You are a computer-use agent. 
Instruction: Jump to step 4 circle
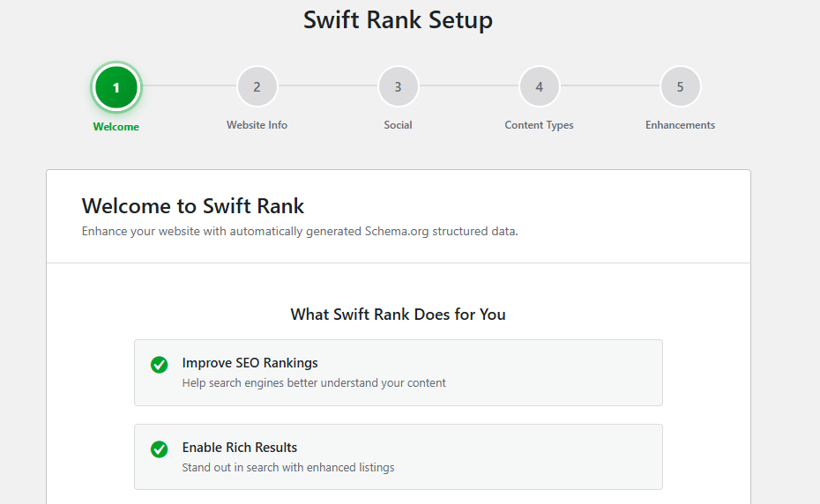(539, 86)
